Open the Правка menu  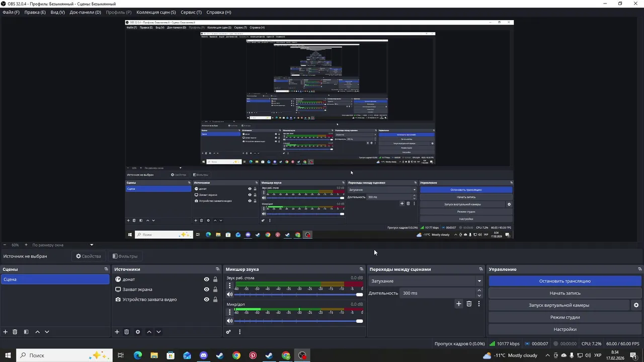coord(35,12)
